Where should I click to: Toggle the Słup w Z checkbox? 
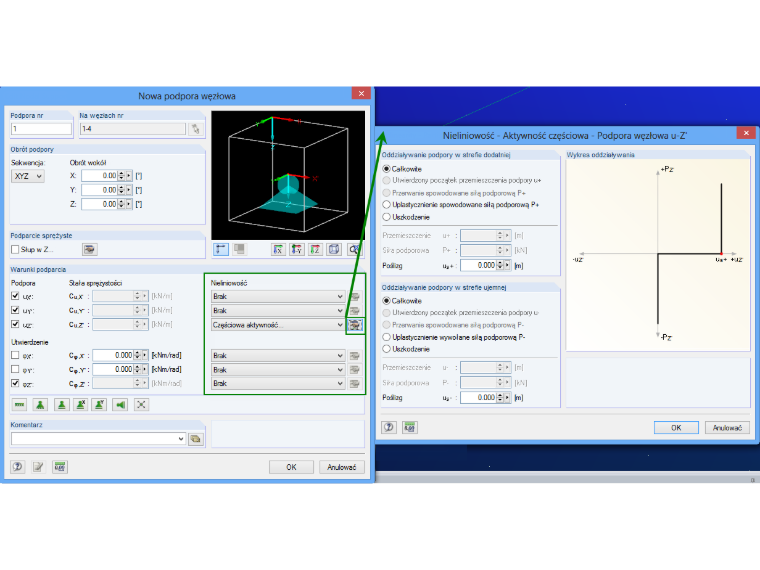pos(15,250)
